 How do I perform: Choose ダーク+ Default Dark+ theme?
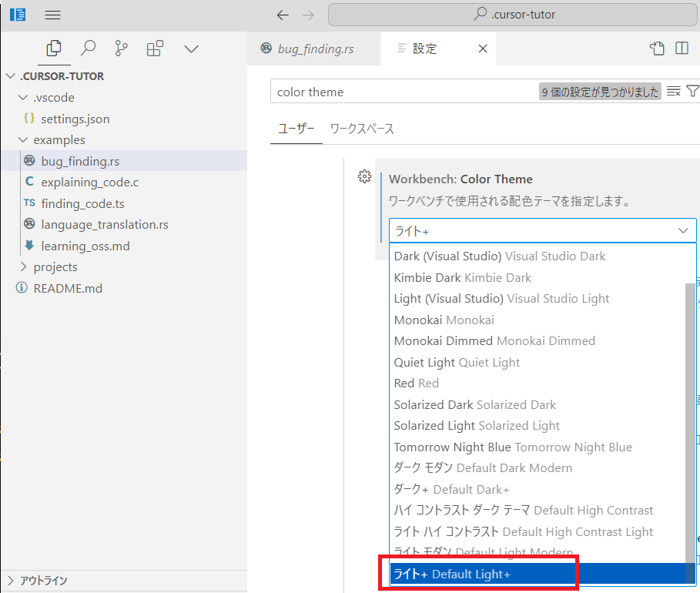pyautogui.click(x=538, y=490)
